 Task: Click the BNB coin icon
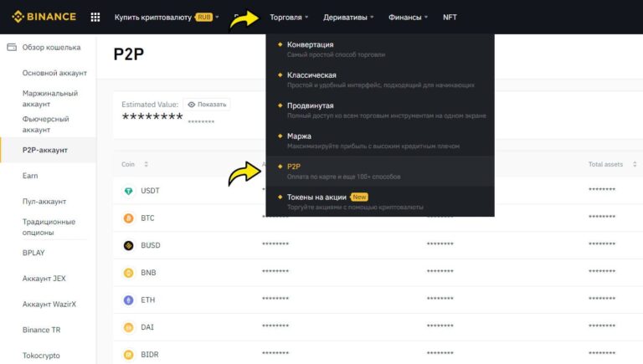[x=128, y=273]
